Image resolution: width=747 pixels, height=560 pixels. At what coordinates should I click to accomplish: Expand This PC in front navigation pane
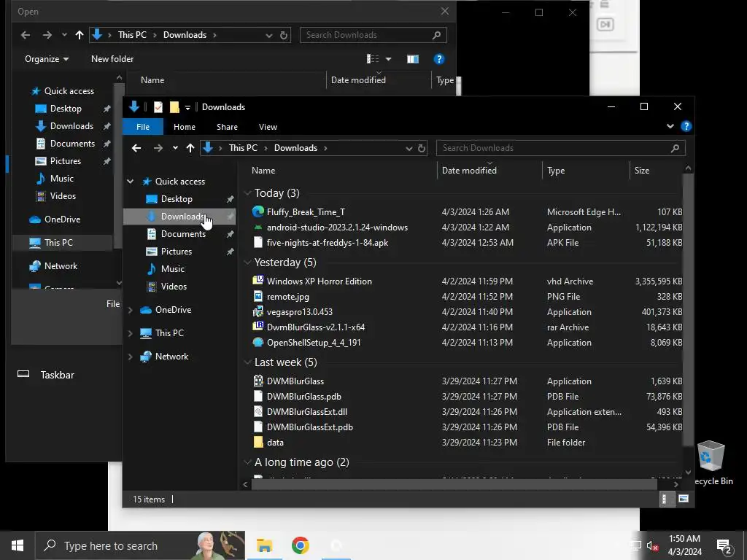point(130,333)
